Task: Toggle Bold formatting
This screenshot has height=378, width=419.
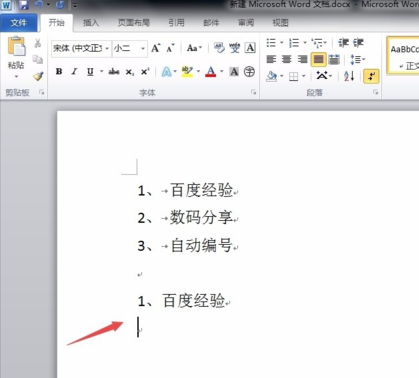Action: click(59, 71)
